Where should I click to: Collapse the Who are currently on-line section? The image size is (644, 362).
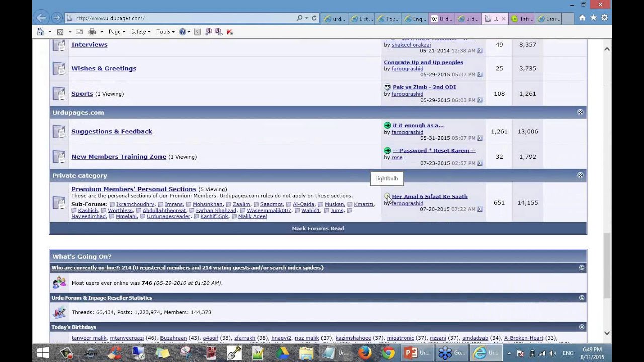tap(582, 268)
